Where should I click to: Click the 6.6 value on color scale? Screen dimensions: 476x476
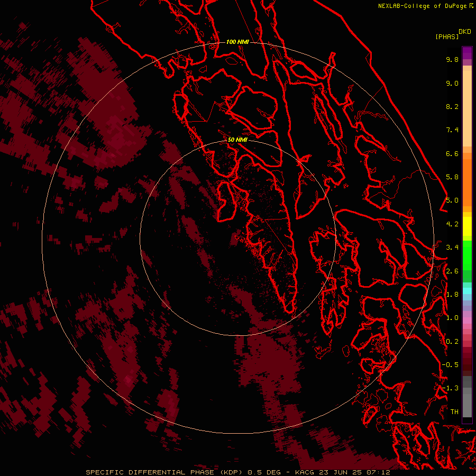(452, 153)
